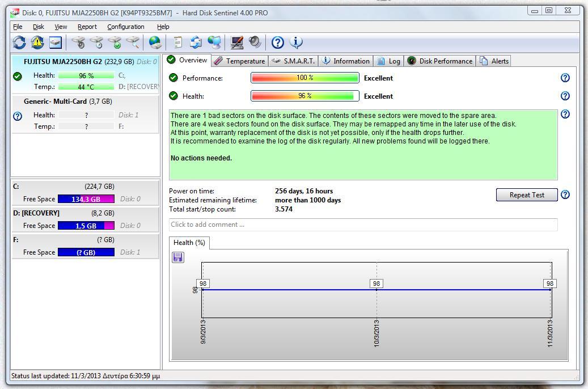Image resolution: width=588 pixels, height=389 pixels.
Task: Click the question status icon for Generic Multi-Card
Action: [x=17, y=116]
